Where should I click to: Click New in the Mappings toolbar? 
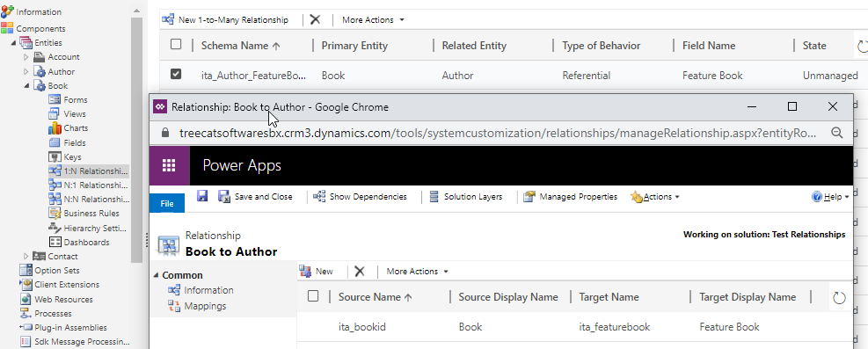(316, 271)
